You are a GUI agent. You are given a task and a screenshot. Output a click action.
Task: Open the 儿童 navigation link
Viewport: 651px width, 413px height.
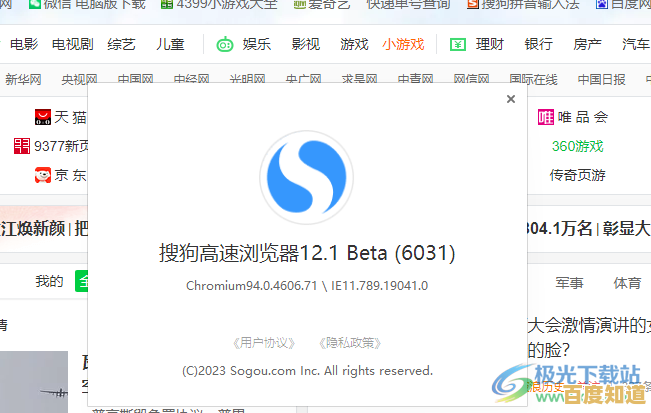[x=170, y=44]
